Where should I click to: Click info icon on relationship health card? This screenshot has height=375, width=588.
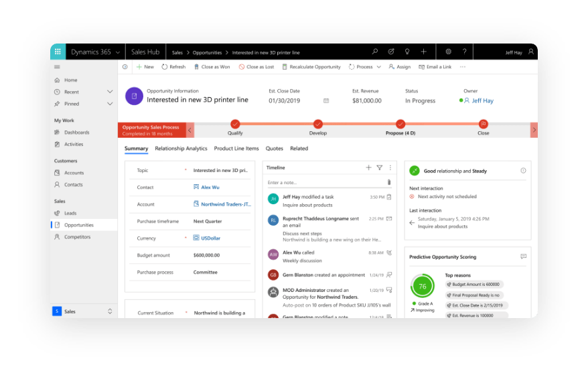[523, 171]
